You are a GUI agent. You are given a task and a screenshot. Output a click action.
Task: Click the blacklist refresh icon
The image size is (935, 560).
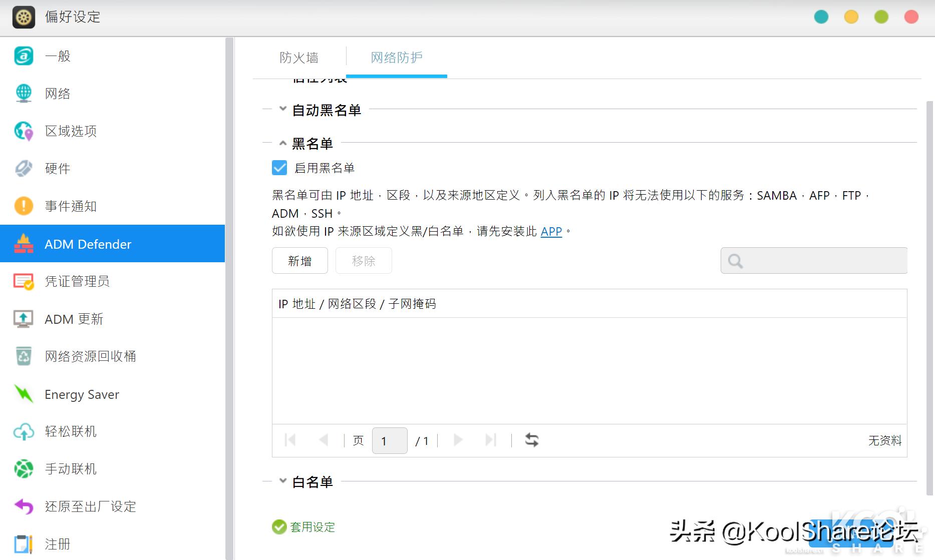click(532, 440)
